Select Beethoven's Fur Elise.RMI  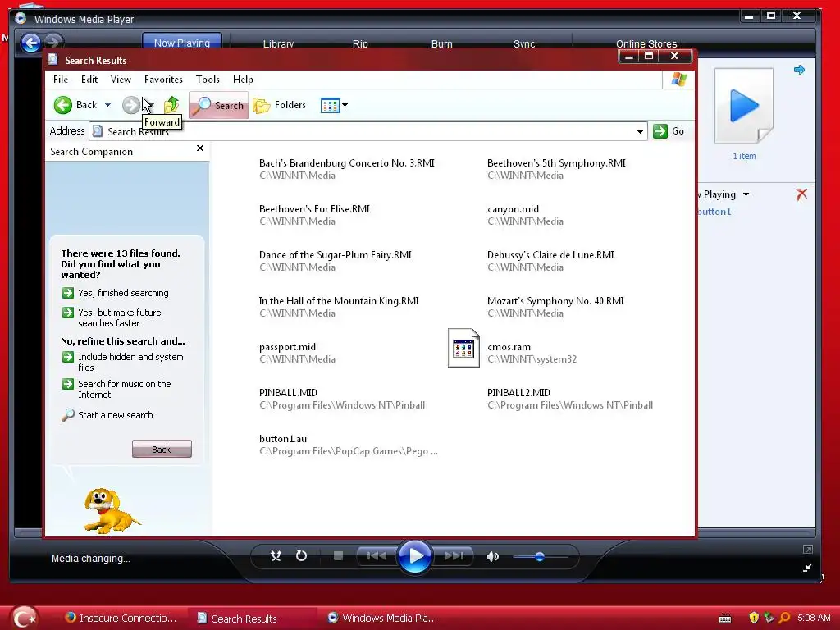[314, 209]
